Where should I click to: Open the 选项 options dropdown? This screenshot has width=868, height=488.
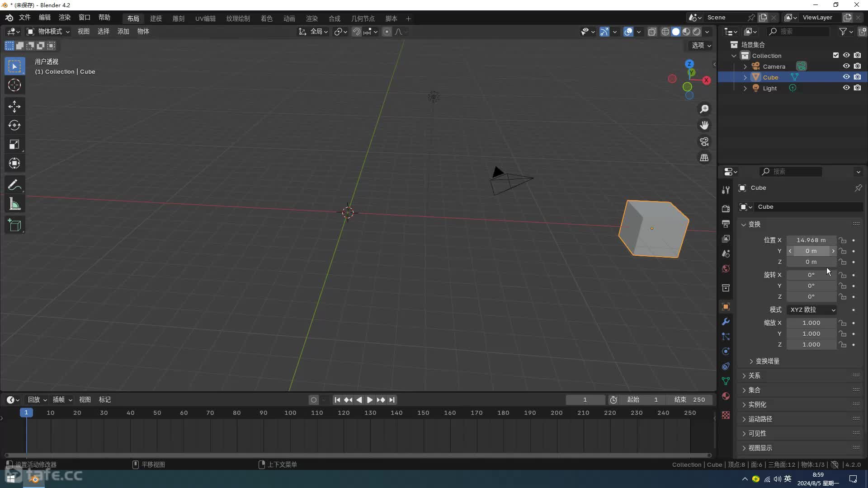tap(701, 46)
